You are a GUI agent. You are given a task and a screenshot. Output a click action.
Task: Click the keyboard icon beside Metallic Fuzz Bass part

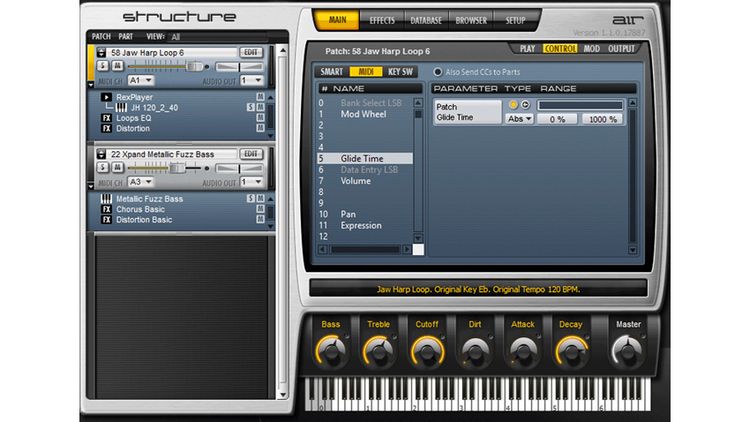point(106,199)
